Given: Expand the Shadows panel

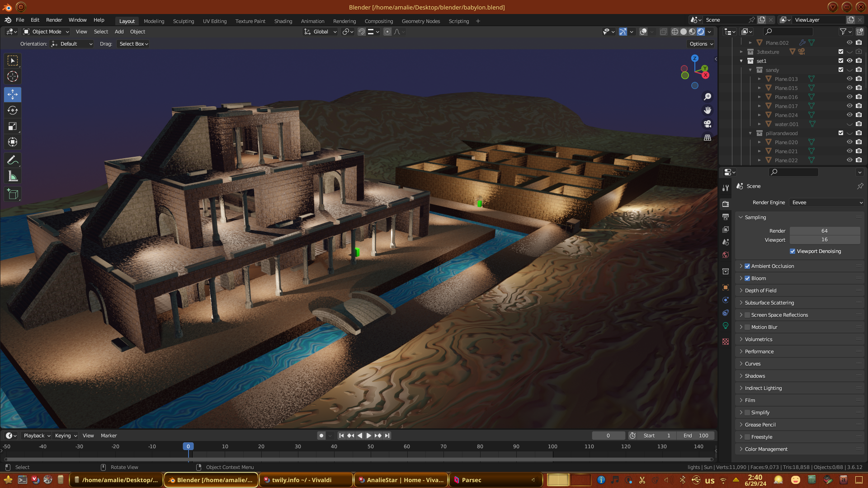Looking at the screenshot, I should [755, 376].
